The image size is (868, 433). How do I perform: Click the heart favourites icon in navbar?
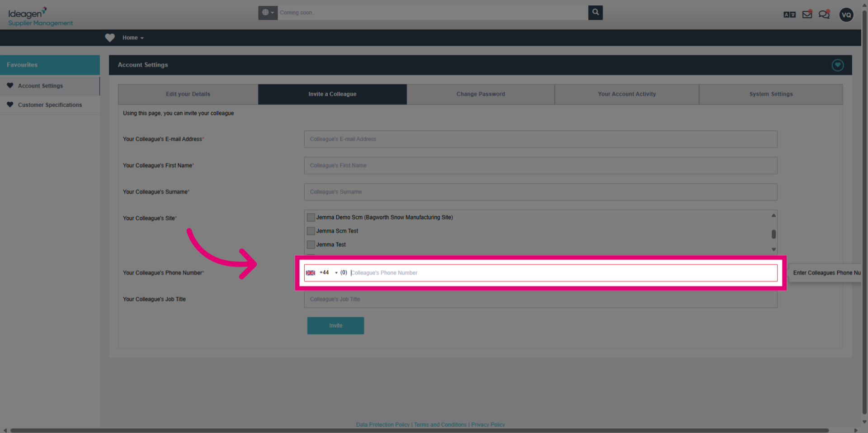click(110, 38)
